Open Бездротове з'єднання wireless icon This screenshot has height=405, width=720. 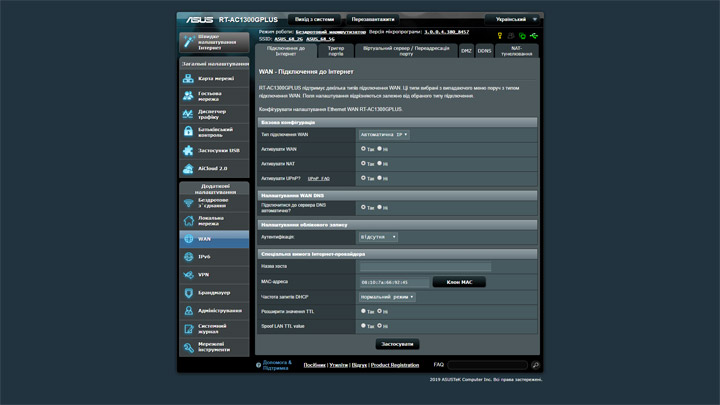[x=188, y=203]
